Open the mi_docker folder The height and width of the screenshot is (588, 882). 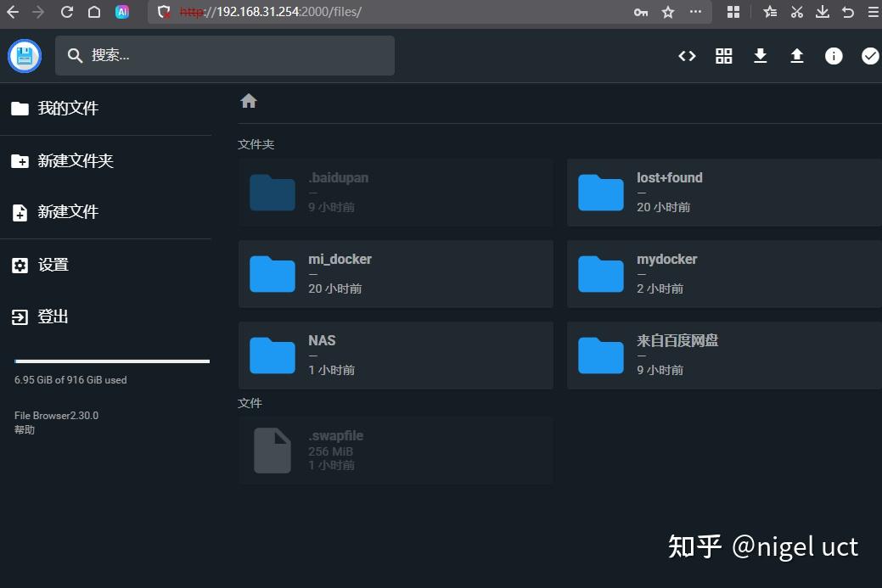pos(396,273)
